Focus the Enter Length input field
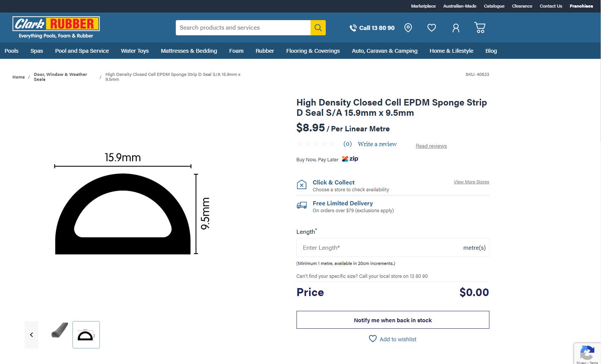The height and width of the screenshot is (364, 601). pos(380,248)
